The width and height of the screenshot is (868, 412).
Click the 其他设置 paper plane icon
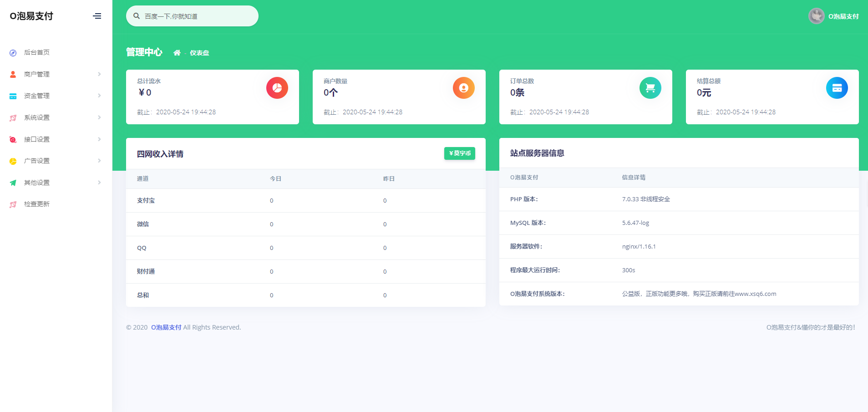pyautogui.click(x=13, y=183)
